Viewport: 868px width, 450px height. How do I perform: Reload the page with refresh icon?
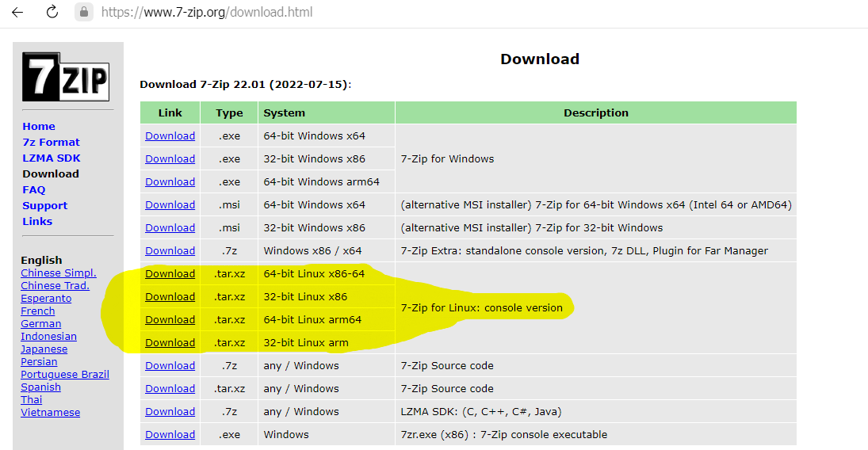(x=52, y=12)
